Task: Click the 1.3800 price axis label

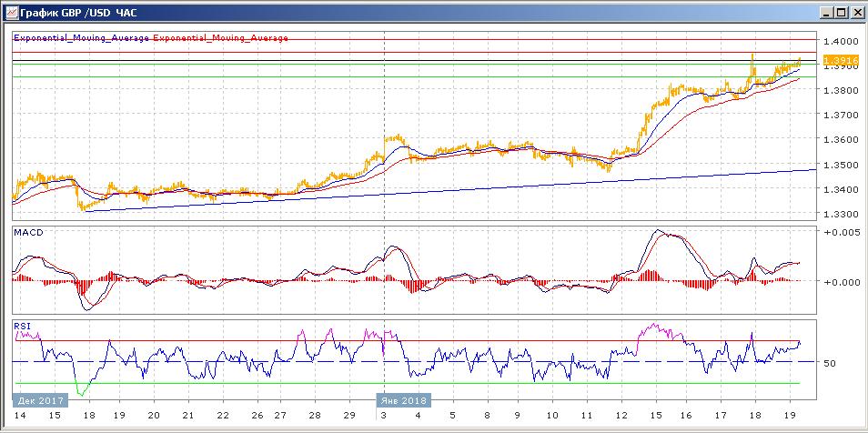Action: click(841, 90)
